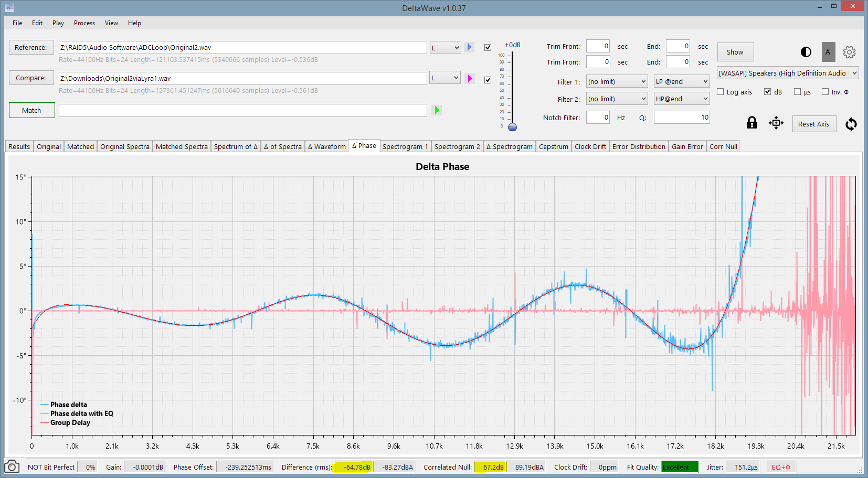The height and width of the screenshot is (478, 868).
Task: Click the volume level slider handle
Action: 513,127
